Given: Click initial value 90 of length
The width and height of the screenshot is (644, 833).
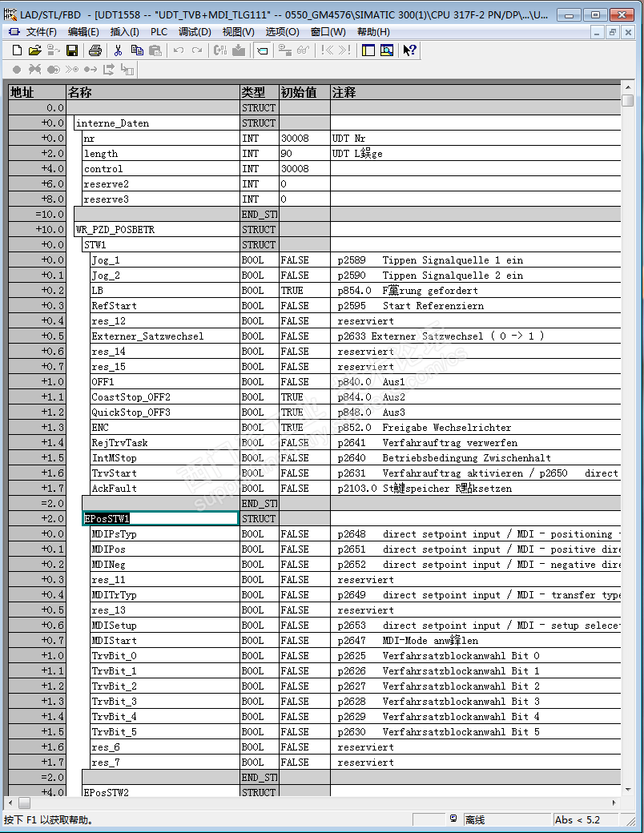Looking at the screenshot, I should click(x=304, y=154).
